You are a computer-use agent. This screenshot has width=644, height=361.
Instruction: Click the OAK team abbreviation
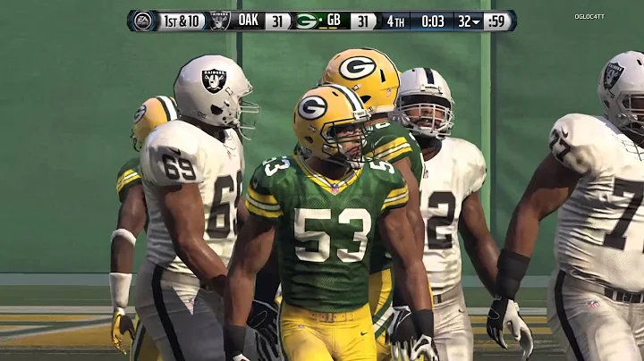coord(248,20)
